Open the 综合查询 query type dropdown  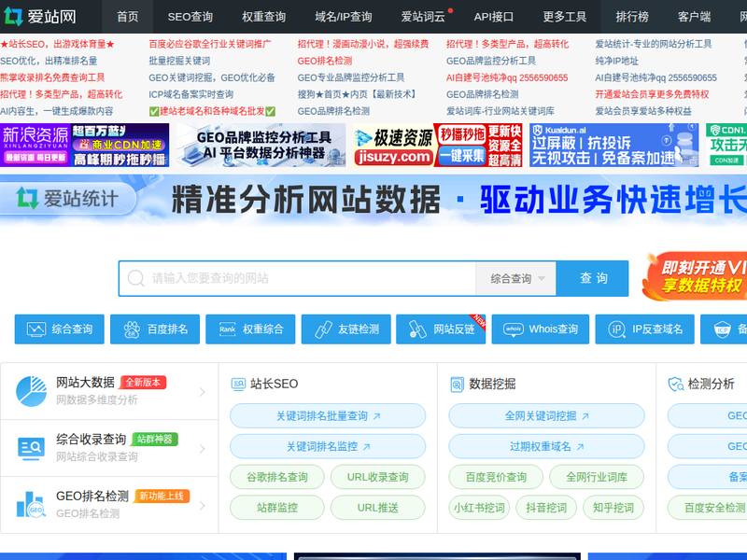(516, 278)
